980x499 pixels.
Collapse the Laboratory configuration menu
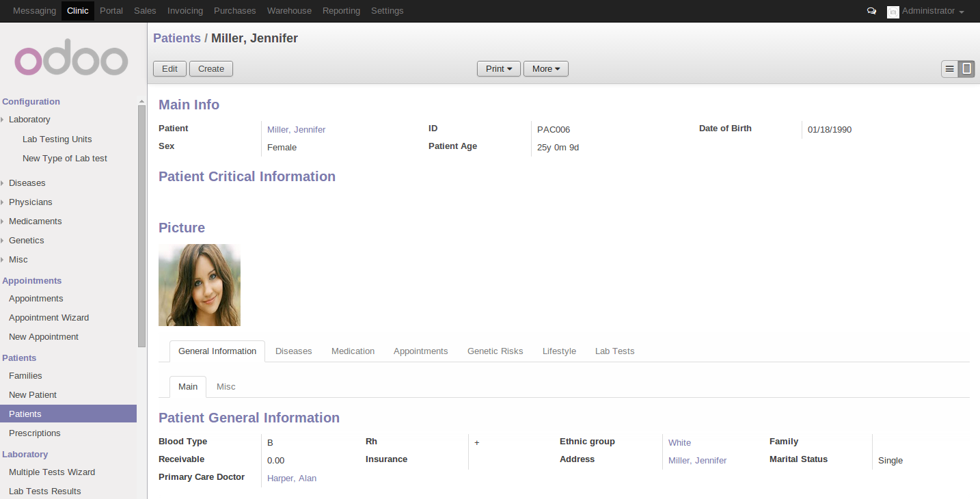click(x=29, y=120)
